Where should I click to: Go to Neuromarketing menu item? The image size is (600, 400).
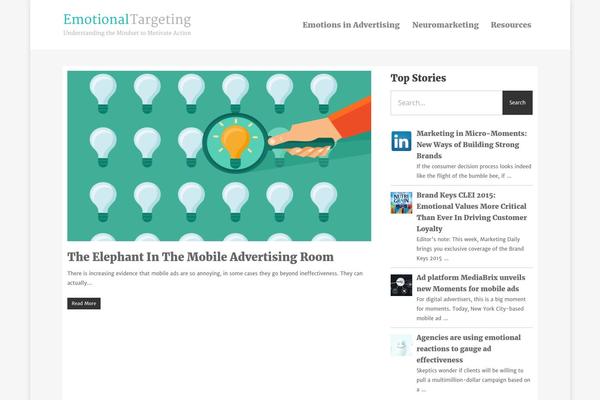[445, 25]
